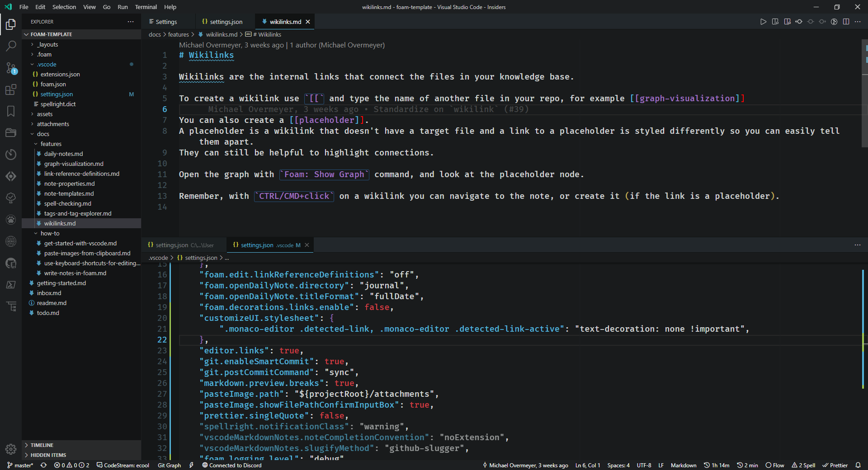Image resolution: width=868 pixels, height=470 pixels.
Task: Open Git Graph from the status bar
Action: click(x=169, y=465)
